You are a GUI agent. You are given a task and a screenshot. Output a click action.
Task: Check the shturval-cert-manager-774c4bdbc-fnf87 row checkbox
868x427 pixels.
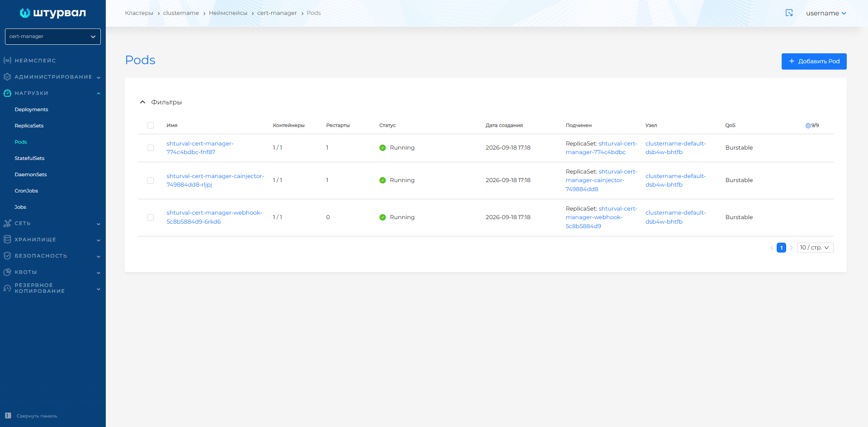pyautogui.click(x=151, y=148)
